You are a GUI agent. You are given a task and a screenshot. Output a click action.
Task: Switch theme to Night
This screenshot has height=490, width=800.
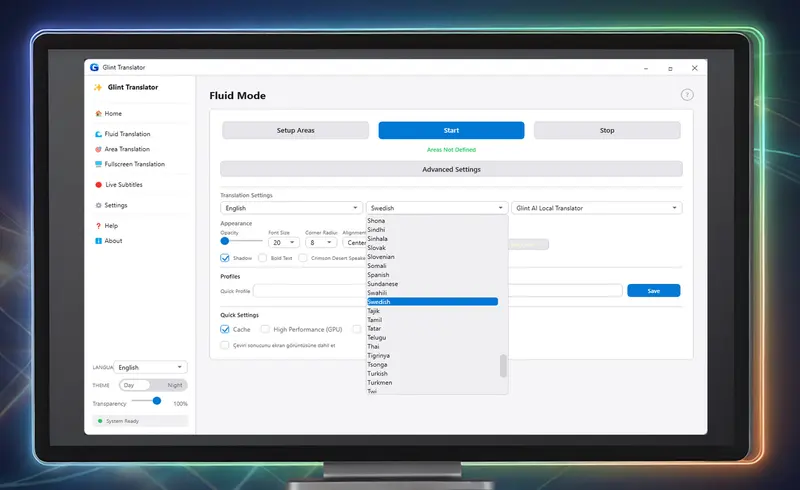pos(174,385)
